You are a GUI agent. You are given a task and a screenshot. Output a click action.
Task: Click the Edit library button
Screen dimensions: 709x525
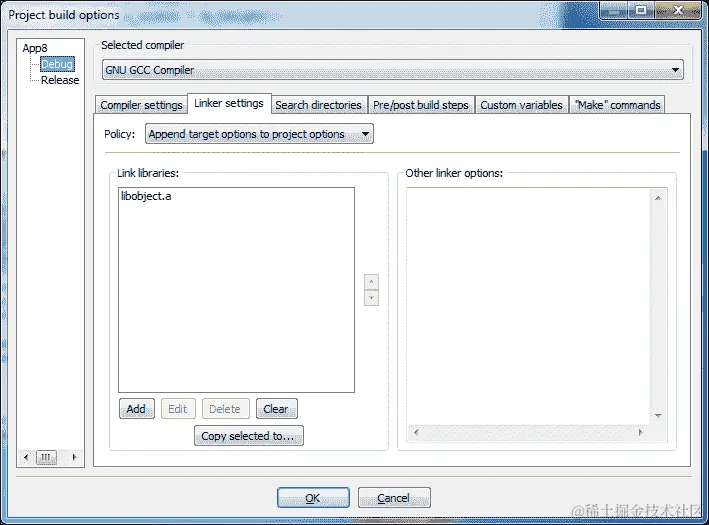point(178,409)
